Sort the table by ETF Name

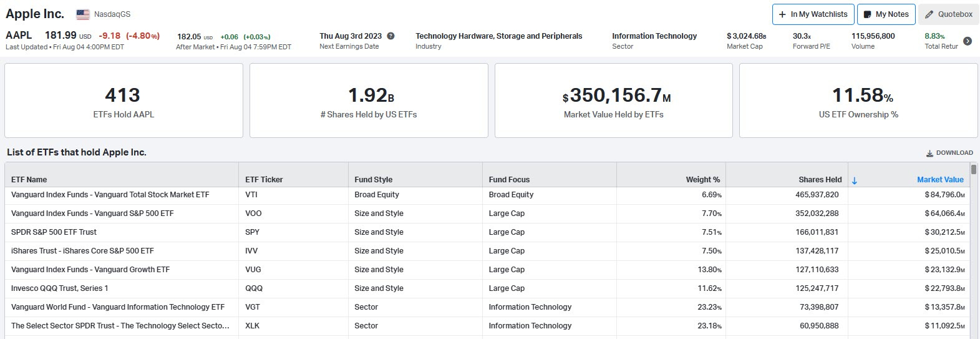[x=29, y=180]
